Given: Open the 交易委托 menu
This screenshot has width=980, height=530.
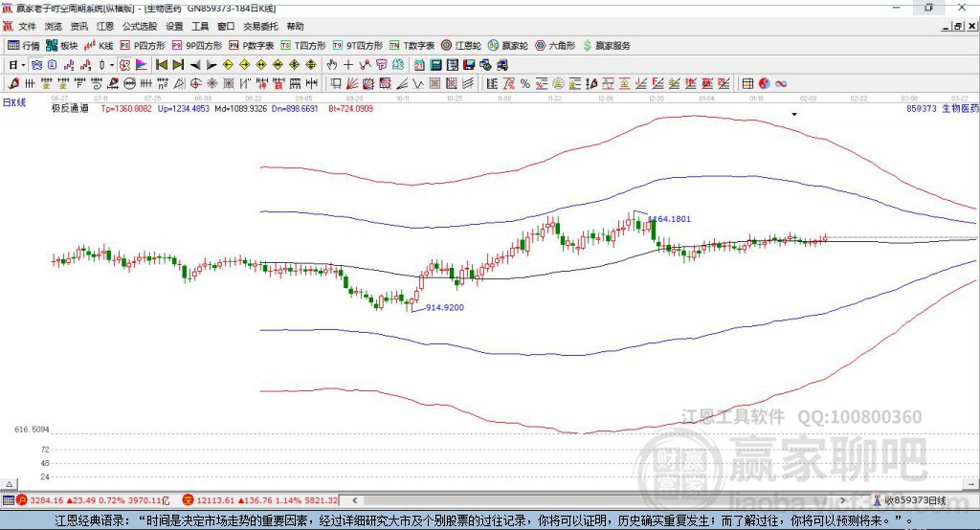Looking at the screenshot, I should click(x=260, y=26).
